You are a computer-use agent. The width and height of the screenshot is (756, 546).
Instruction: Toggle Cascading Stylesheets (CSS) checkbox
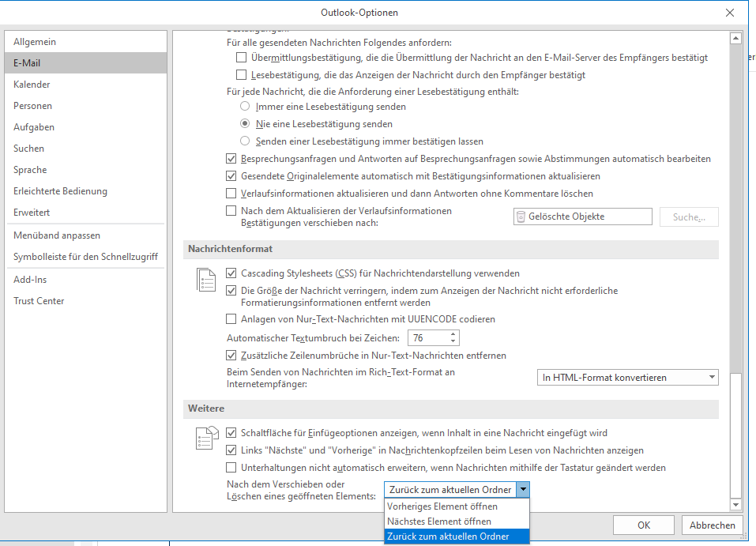[231, 273]
